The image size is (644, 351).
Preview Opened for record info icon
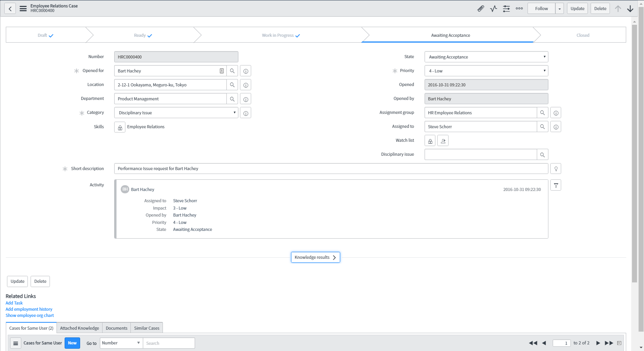246,71
